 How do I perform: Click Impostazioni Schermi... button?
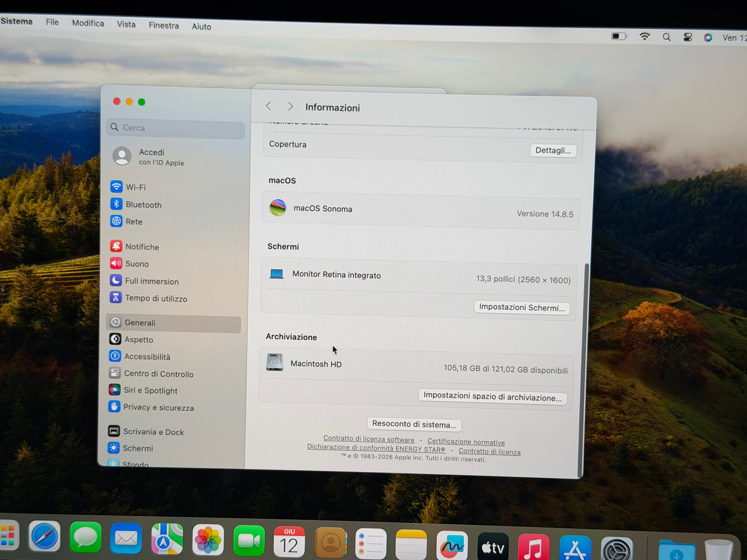[522, 307]
